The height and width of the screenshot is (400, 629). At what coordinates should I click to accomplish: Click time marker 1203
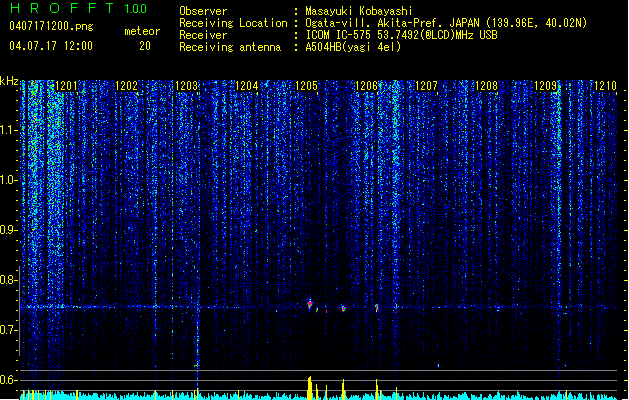pyautogui.click(x=187, y=86)
